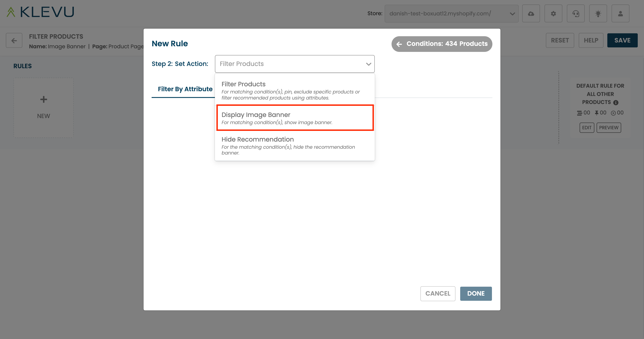The image size is (644, 339).
Task: Switch to Filter By Attribute tab
Action: (x=185, y=89)
